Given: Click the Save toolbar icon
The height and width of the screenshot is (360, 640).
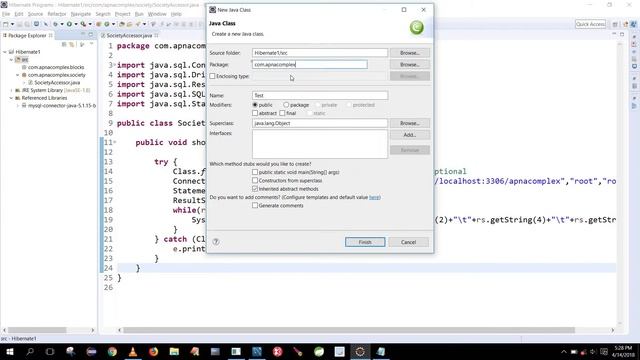Looking at the screenshot, I should [x=19, y=24].
